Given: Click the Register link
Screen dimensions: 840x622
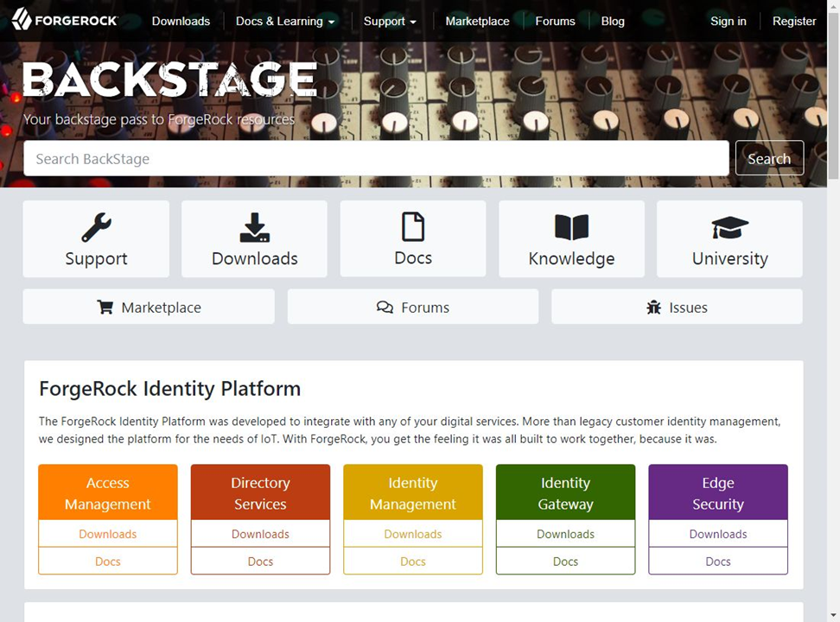Looking at the screenshot, I should pos(794,22).
